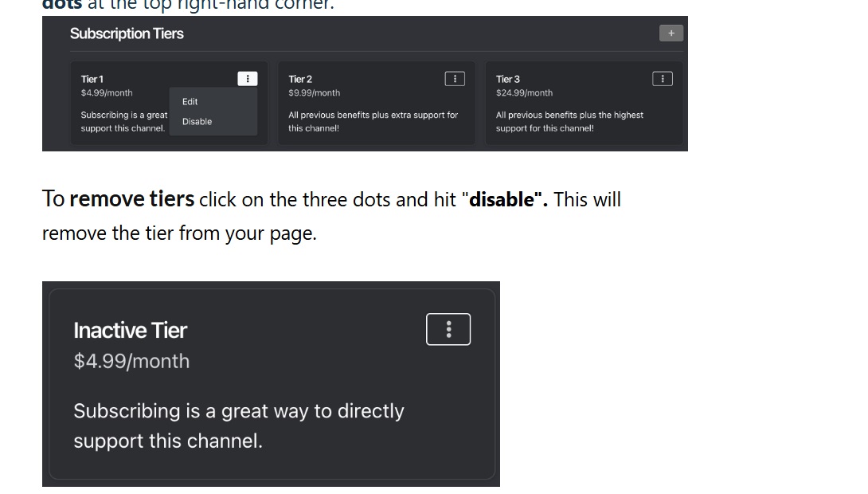Click the Tier 2 card title
Image resolution: width=868 pixels, height=494 pixels.
(300, 79)
